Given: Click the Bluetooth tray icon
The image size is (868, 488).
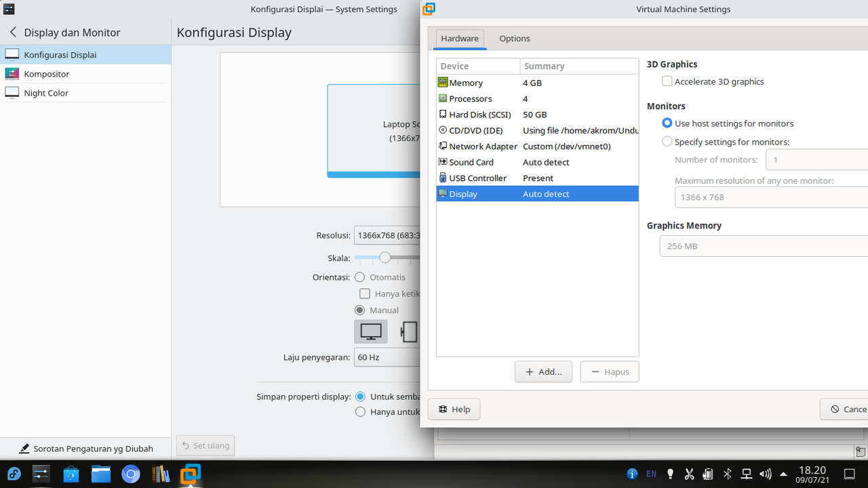Looking at the screenshot, I should click(727, 474).
